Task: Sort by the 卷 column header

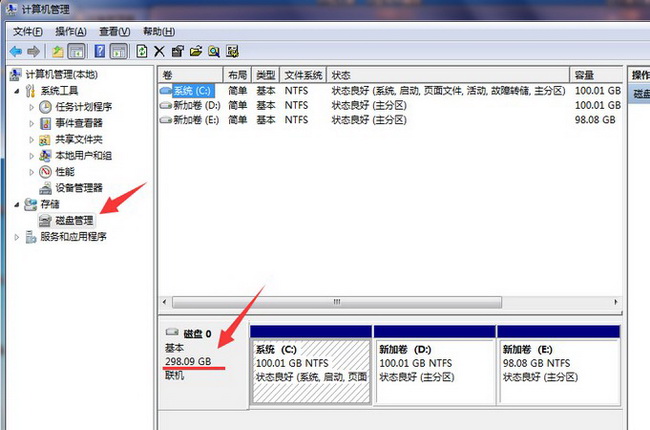Action: [x=191, y=75]
